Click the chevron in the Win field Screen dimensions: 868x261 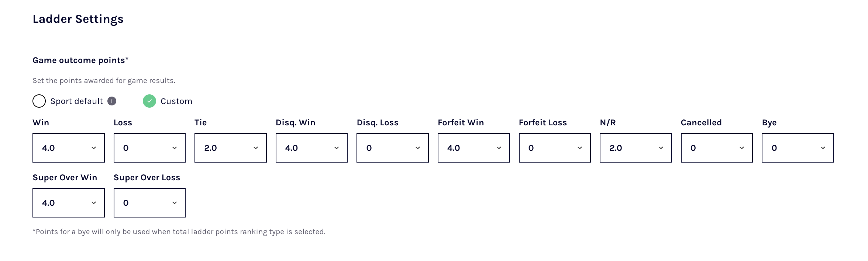click(x=94, y=148)
